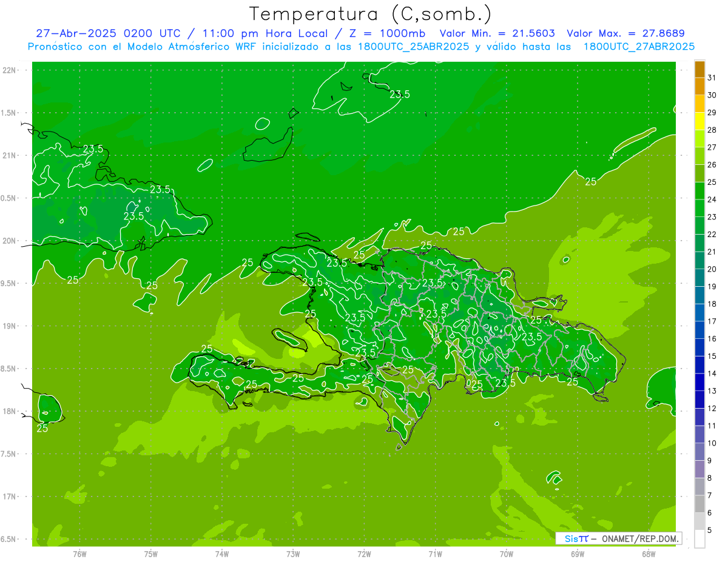Click the '76W' longitude axis label
728x562 pixels.
click(x=79, y=554)
